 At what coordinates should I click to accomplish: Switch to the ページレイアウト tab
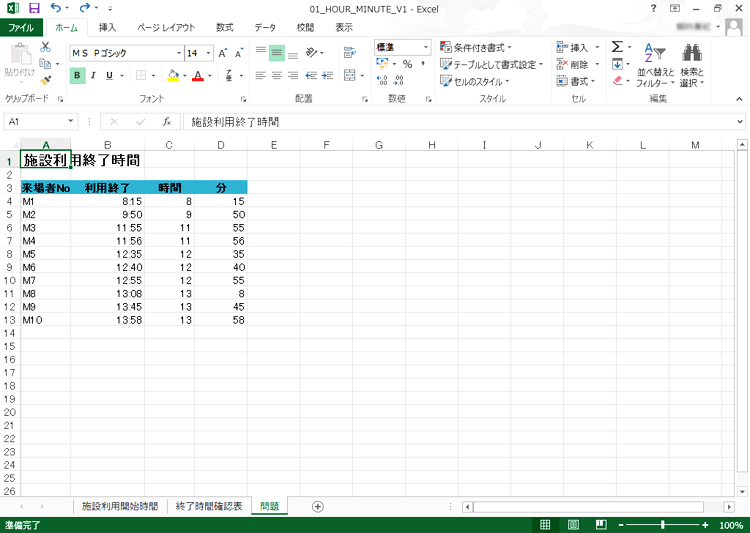[166, 27]
